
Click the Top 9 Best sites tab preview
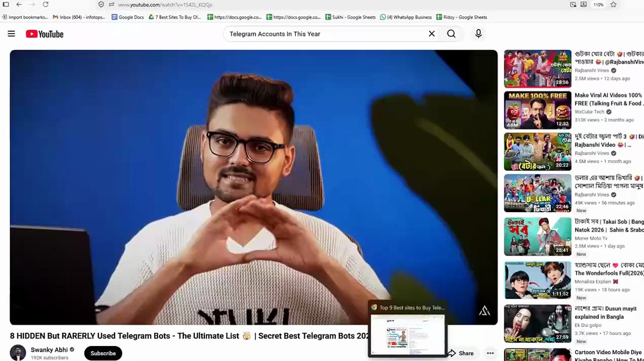pyautogui.click(x=408, y=330)
